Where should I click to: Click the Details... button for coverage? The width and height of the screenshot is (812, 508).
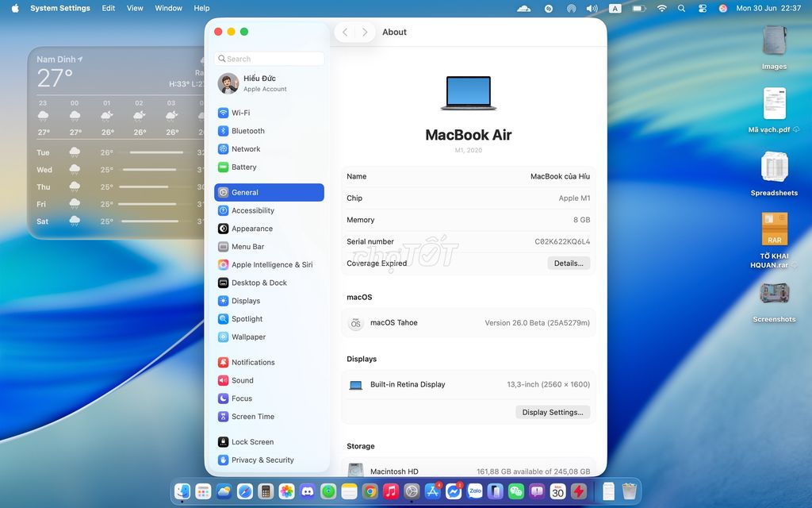tap(569, 264)
